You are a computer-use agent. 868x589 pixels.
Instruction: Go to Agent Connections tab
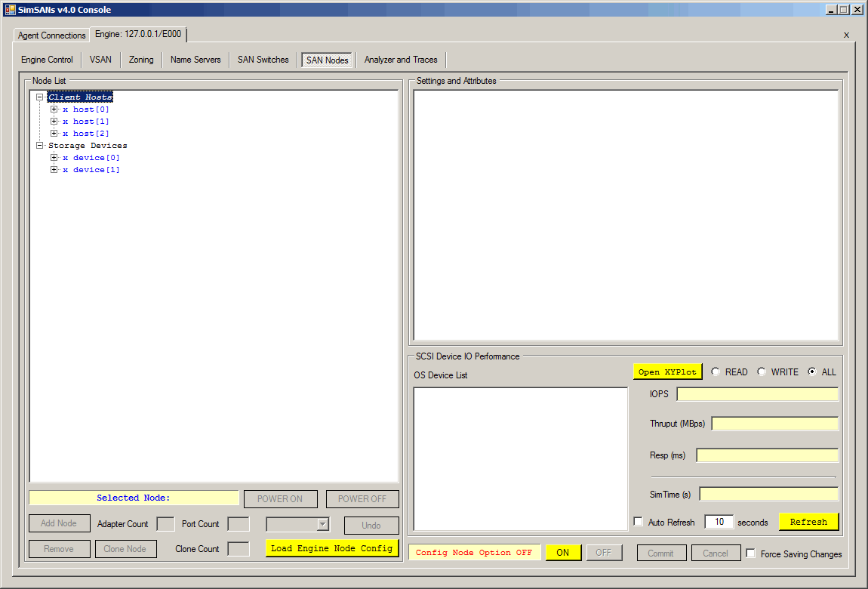click(52, 35)
